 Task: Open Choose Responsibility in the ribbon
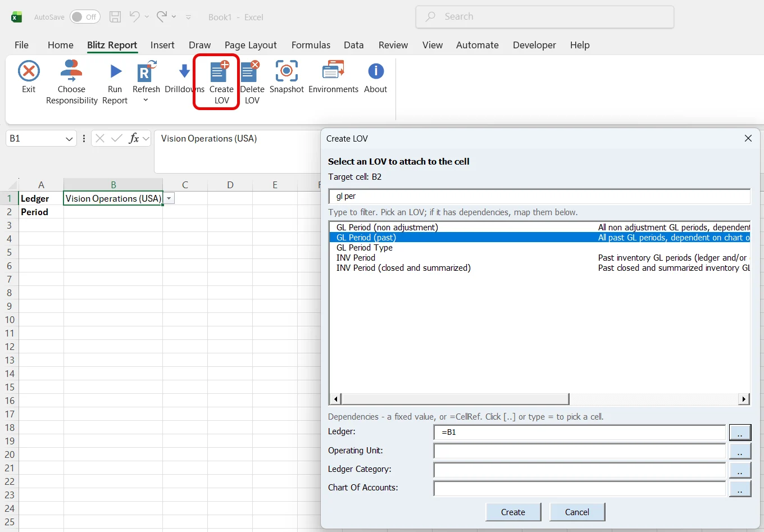71,83
